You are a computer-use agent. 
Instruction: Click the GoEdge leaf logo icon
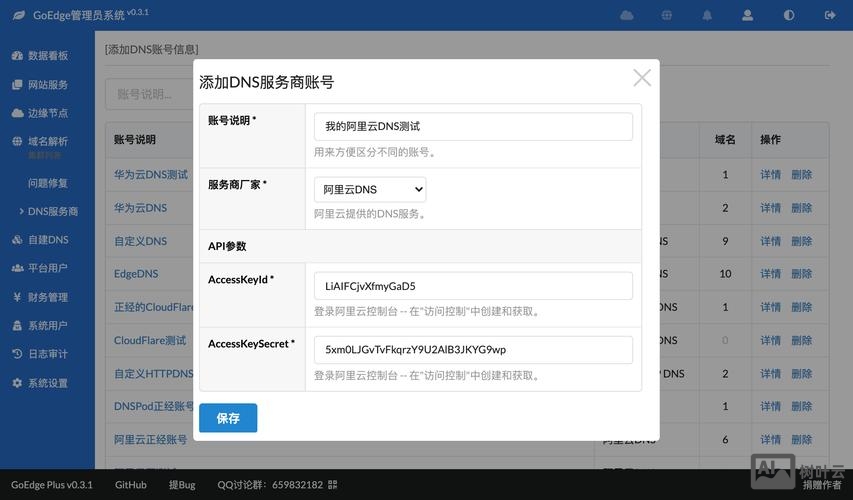18,15
